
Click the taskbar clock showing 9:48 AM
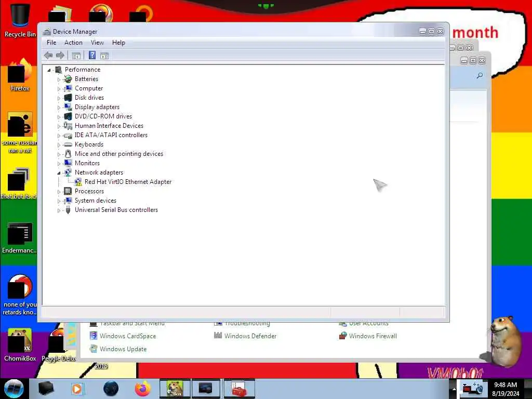coord(506,389)
